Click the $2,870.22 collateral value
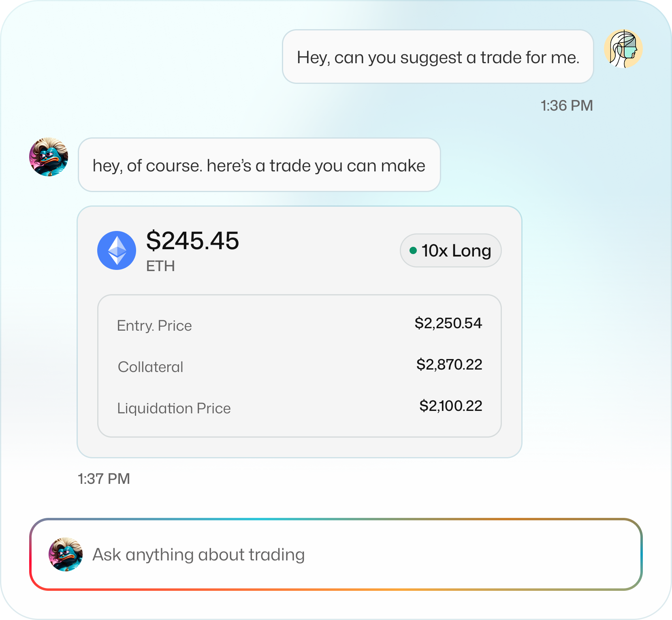Image resolution: width=672 pixels, height=620 pixels. coord(449,365)
